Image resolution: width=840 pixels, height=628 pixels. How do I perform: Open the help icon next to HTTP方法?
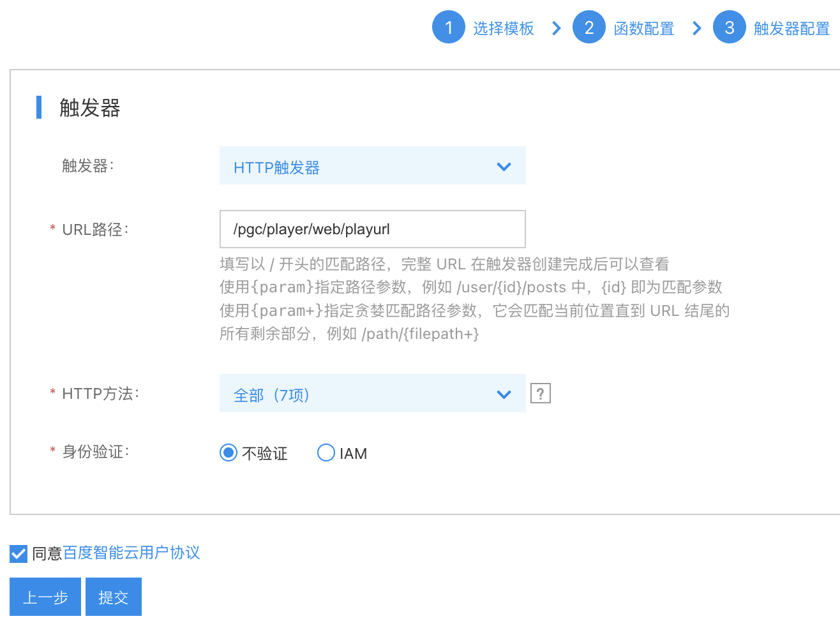point(540,393)
